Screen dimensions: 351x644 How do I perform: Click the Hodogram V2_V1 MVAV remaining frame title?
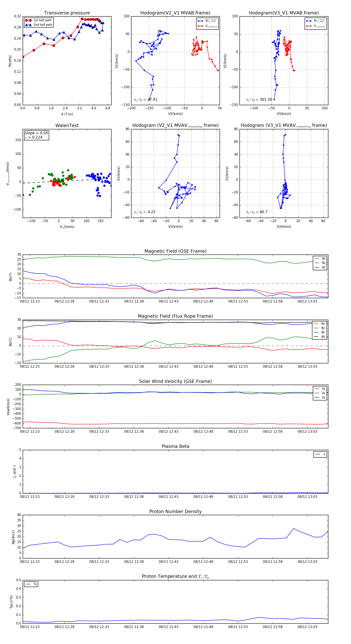click(x=175, y=125)
